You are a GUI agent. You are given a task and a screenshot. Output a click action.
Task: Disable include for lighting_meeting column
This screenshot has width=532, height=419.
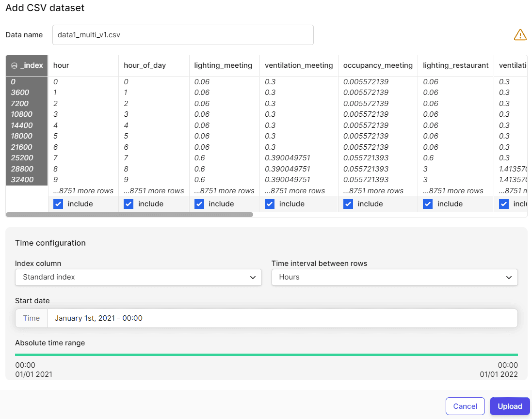(x=199, y=204)
